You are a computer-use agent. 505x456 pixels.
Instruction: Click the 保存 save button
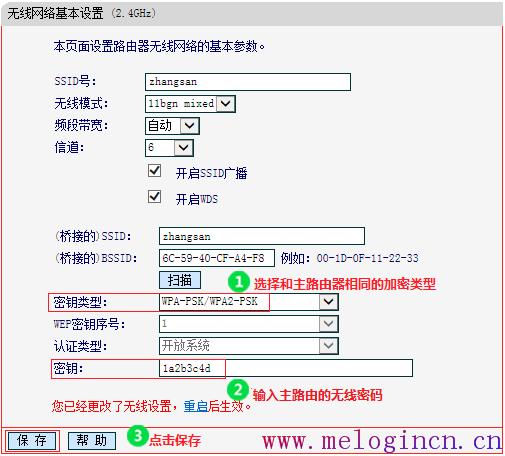click(x=32, y=441)
